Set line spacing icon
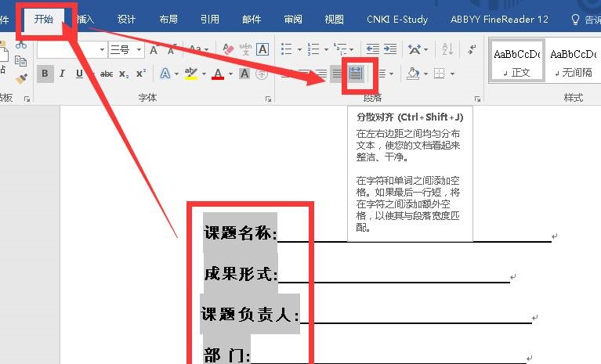This screenshot has width=601, height=364. click(x=382, y=73)
